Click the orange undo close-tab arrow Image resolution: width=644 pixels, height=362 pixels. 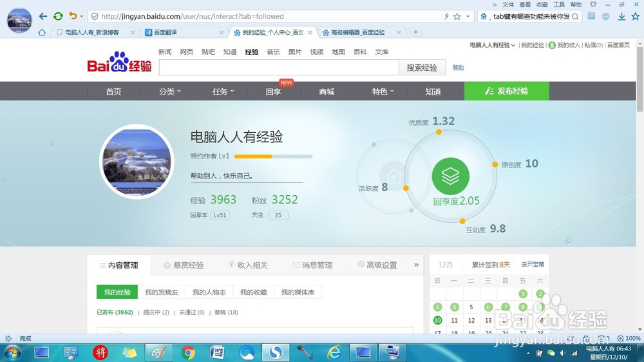(73, 16)
